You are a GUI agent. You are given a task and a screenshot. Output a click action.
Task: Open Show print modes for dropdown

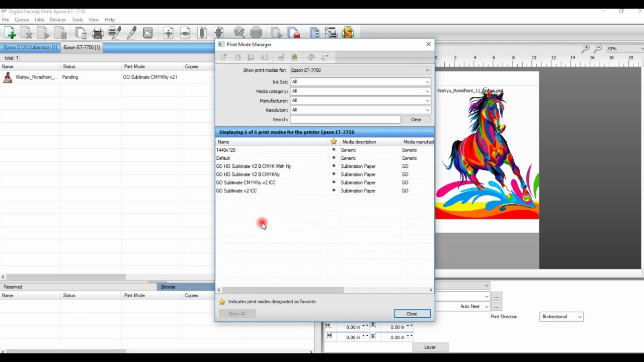coord(360,70)
